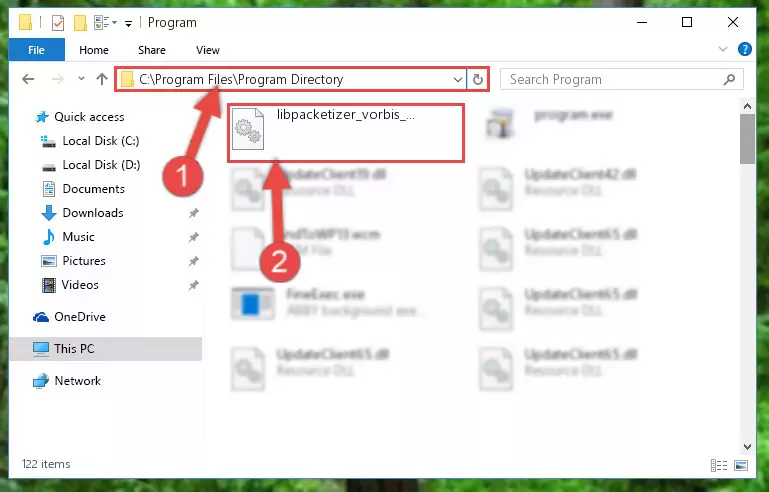
Task: Select the libpacketizer_vorbis file
Action: [346, 132]
